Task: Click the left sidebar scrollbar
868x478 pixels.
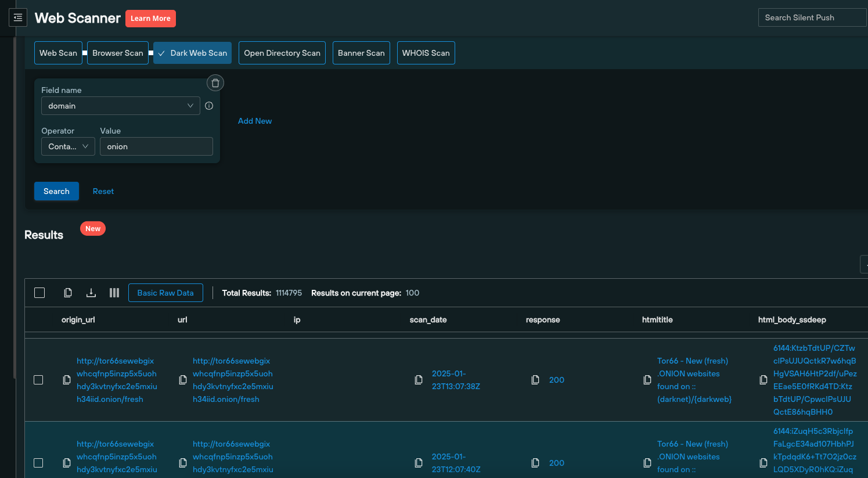Action: [x=15, y=208]
